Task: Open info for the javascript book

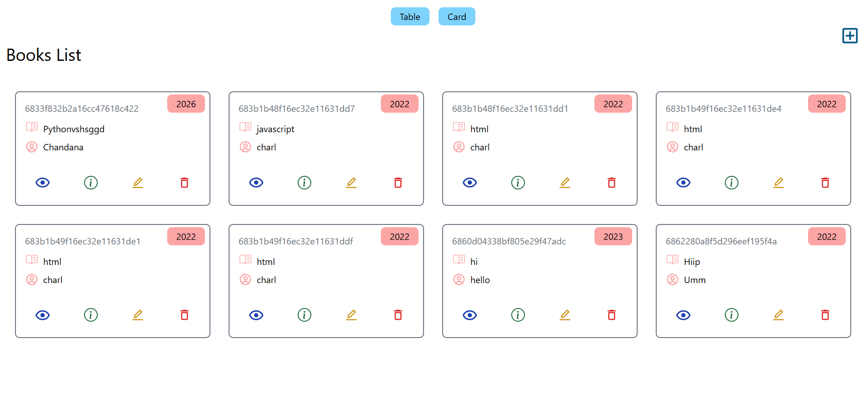Action: [304, 183]
